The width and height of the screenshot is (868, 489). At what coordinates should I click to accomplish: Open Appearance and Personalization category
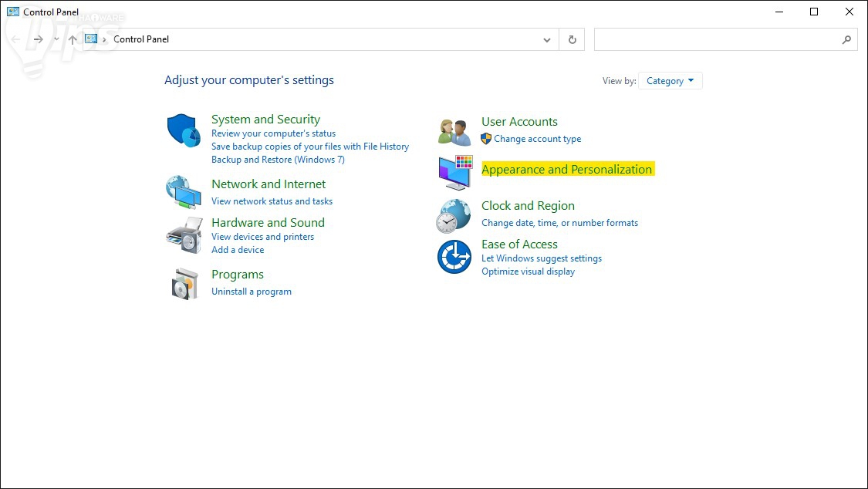566,170
